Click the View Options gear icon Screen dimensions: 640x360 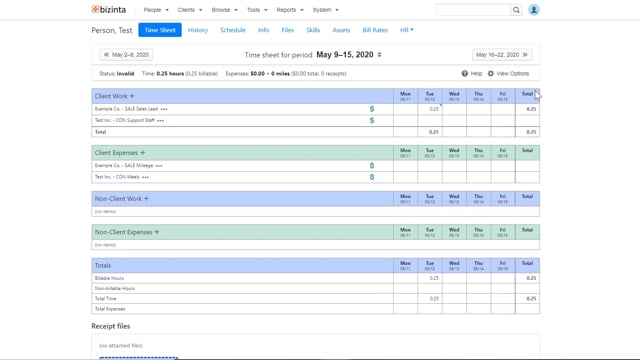point(491,73)
